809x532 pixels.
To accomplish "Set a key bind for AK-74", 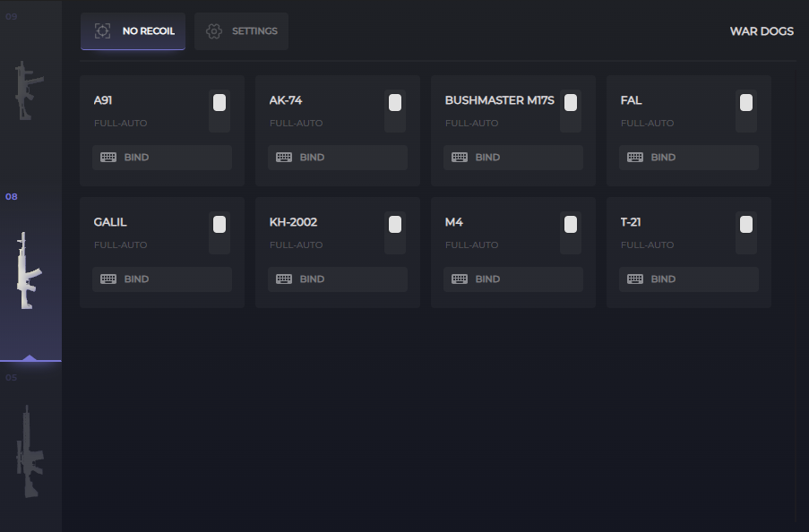I will pyautogui.click(x=338, y=158).
